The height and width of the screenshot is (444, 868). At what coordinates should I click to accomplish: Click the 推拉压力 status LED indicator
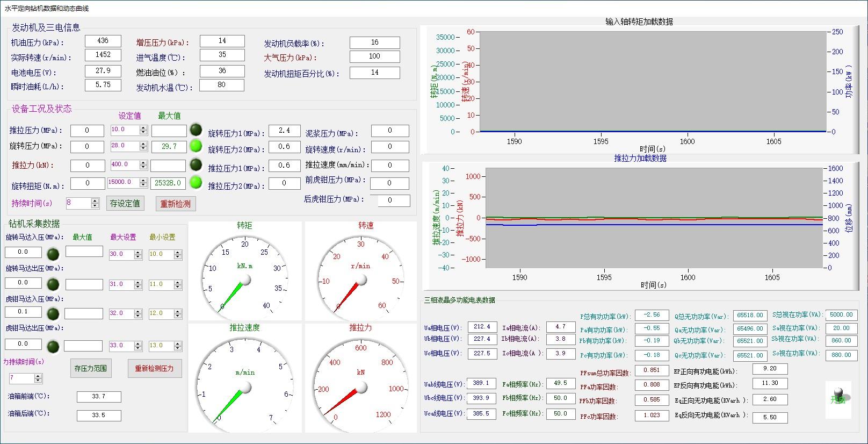pyautogui.click(x=196, y=130)
